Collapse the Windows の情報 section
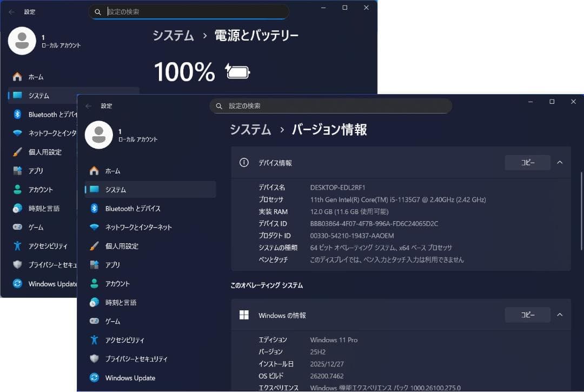The width and height of the screenshot is (584, 392). [560, 315]
